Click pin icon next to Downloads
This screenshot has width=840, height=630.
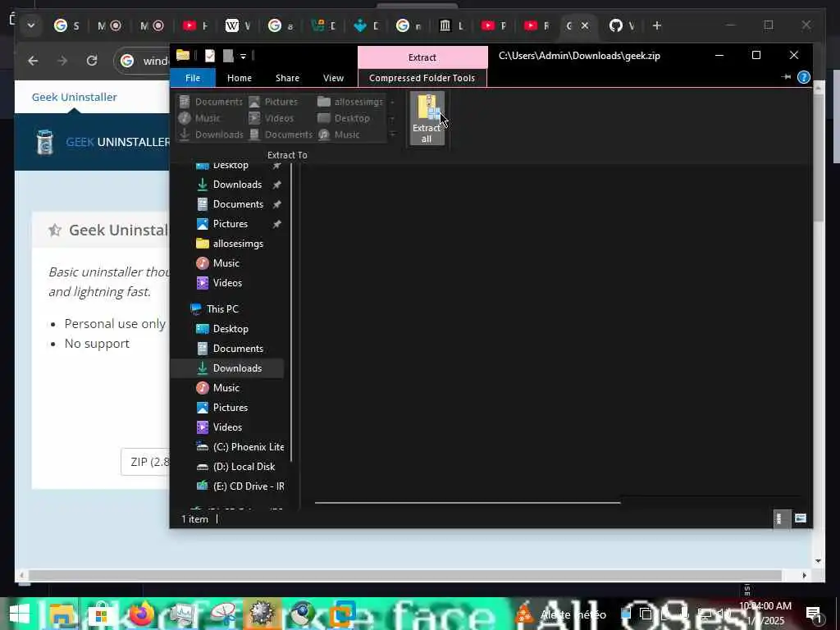[x=277, y=185]
